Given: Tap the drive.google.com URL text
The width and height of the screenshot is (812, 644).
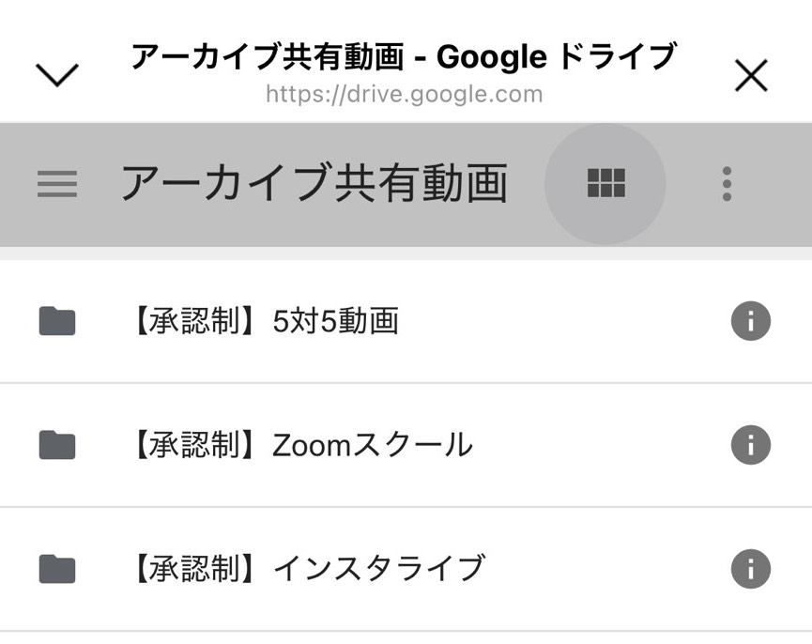Looking at the screenshot, I should point(404,94).
